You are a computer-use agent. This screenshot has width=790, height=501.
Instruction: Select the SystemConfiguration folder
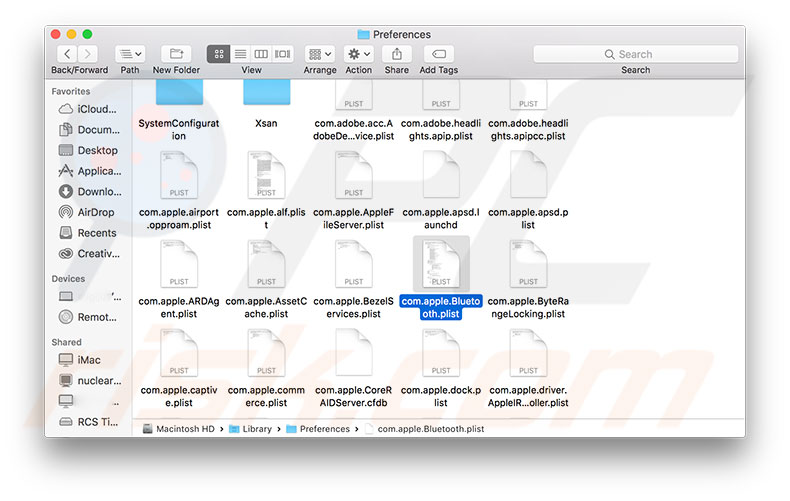179,108
